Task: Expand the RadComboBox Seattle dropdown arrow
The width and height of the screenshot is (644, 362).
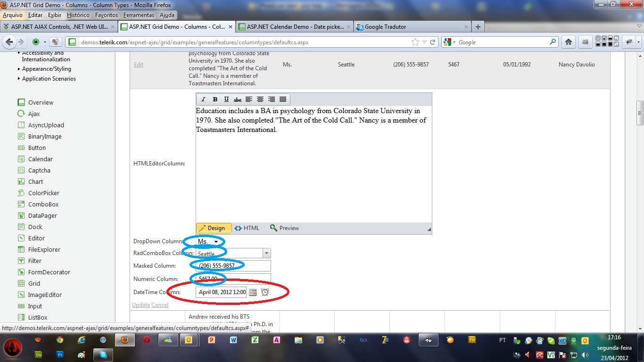Action: click(267, 253)
